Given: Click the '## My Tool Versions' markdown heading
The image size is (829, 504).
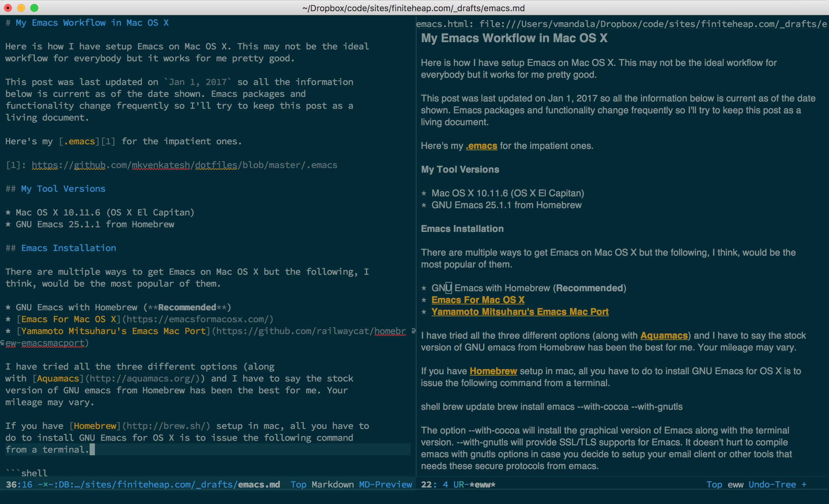Looking at the screenshot, I should pos(55,189).
